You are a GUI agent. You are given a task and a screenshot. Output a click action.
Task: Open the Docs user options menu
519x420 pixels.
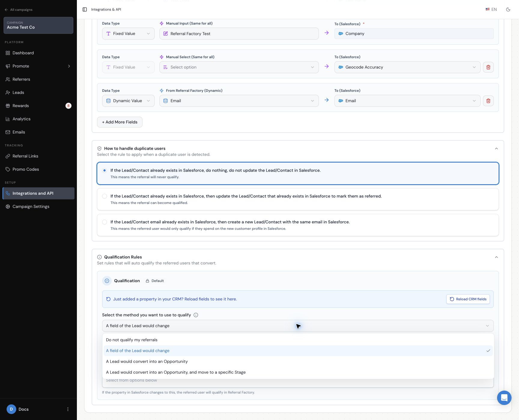pos(68,409)
